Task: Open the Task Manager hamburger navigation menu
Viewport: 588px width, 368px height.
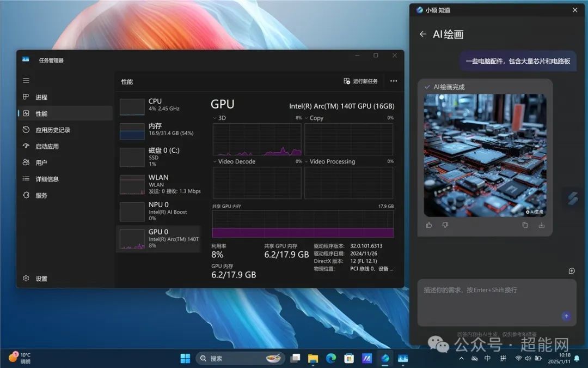Action: [x=26, y=80]
